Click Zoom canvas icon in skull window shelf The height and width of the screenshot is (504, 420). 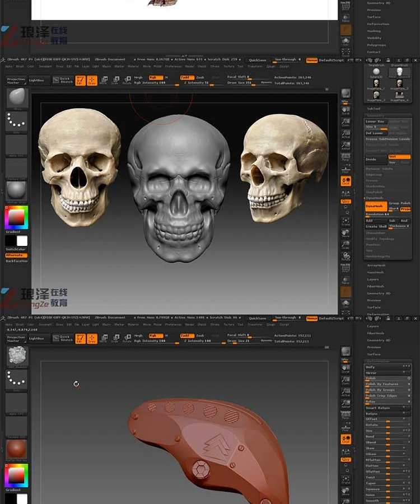(x=346, y=122)
